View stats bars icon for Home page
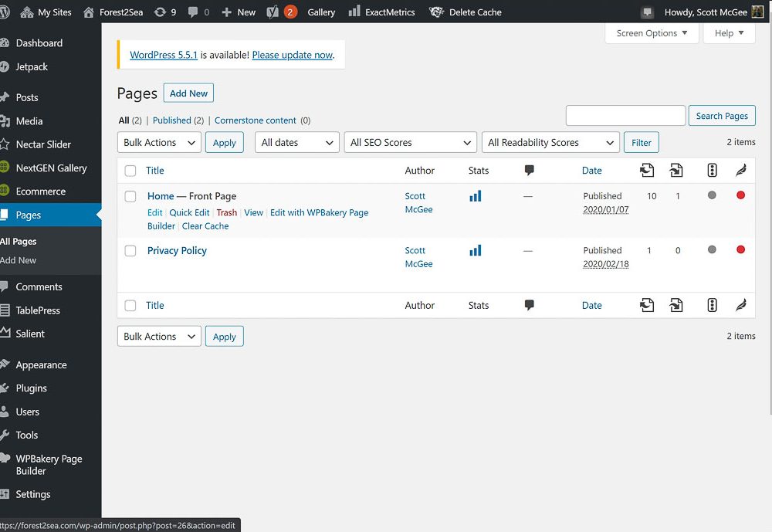The width and height of the screenshot is (772, 532). pos(475,196)
